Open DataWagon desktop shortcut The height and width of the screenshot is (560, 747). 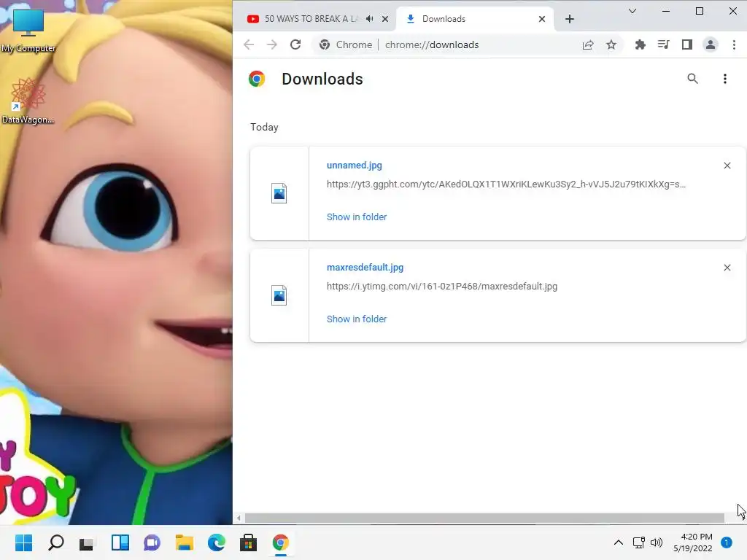point(28,101)
